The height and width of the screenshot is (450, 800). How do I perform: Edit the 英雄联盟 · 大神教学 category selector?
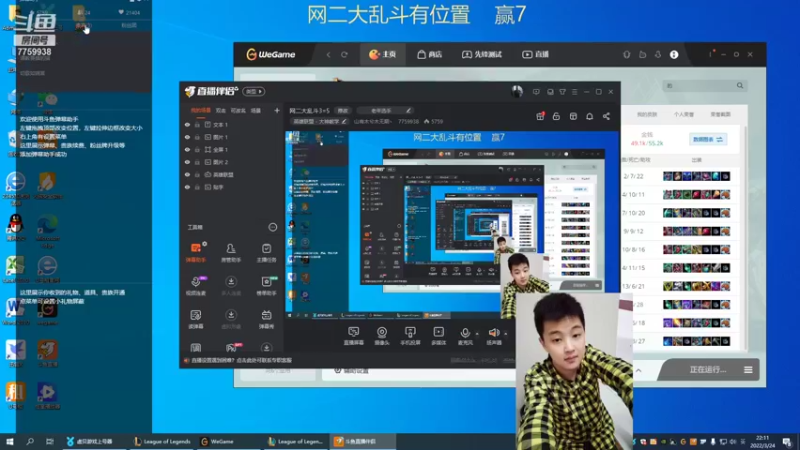click(319, 121)
